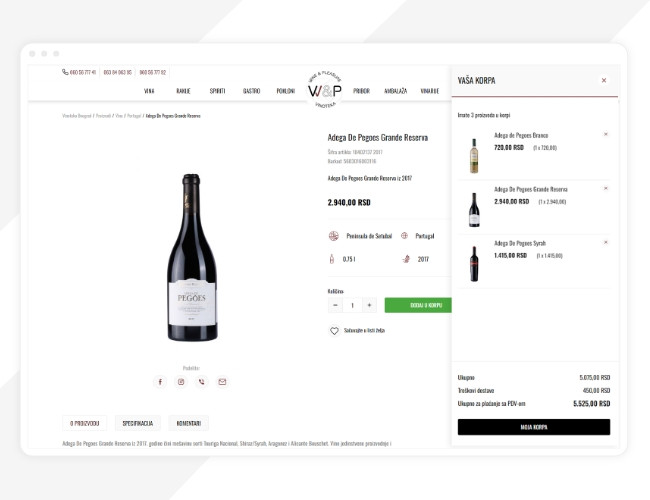Open the Adega De Pegoes Syrah cart thumbnail
The image size is (650, 500).
coord(474,264)
